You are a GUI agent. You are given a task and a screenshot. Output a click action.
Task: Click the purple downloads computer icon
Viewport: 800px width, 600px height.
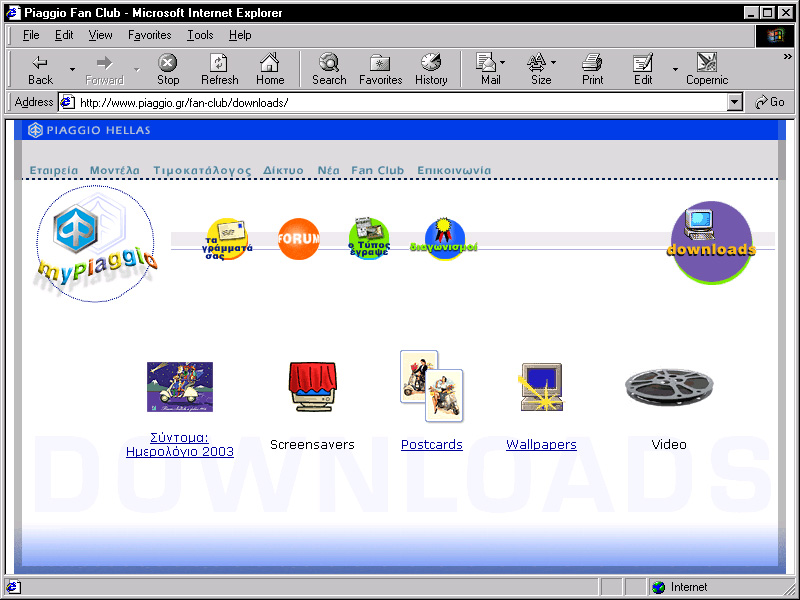(x=711, y=242)
